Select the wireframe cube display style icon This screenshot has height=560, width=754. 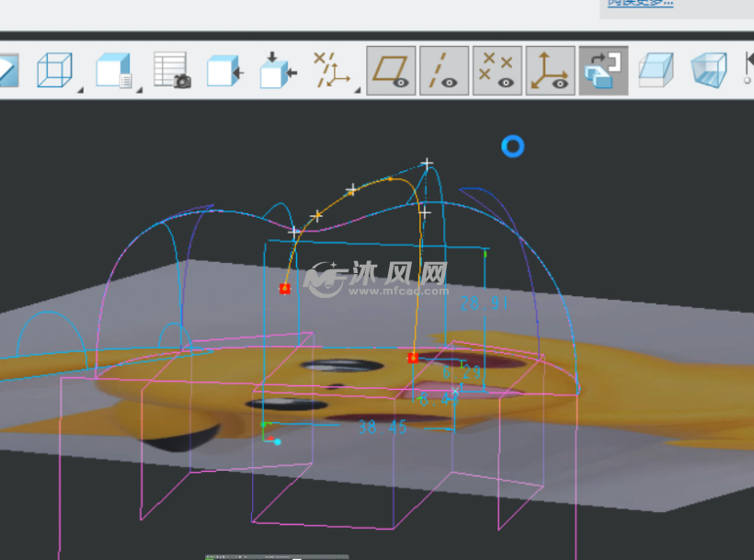pyautogui.click(x=54, y=70)
